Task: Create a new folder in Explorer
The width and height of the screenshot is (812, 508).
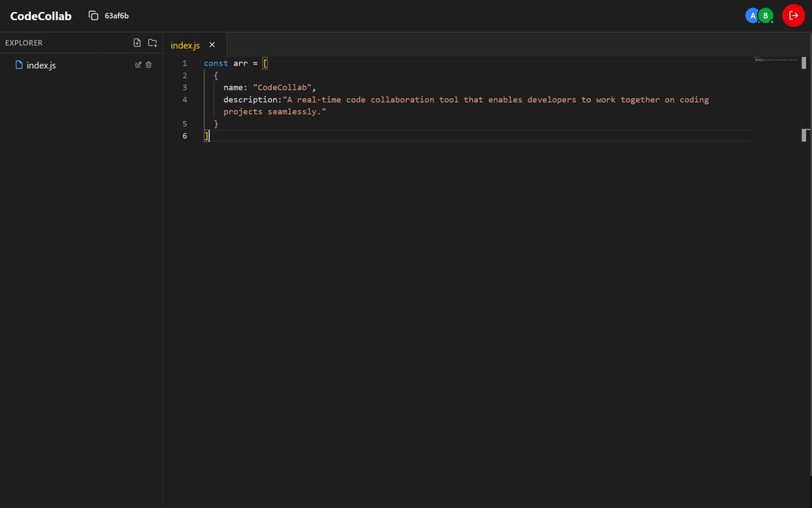Action: pyautogui.click(x=152, y=43)
